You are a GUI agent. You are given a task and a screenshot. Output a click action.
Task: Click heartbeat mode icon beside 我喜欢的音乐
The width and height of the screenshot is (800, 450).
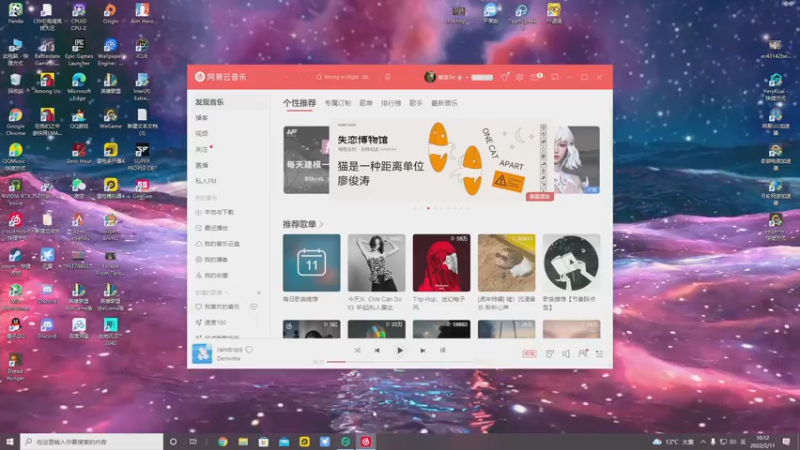point(254,307)
